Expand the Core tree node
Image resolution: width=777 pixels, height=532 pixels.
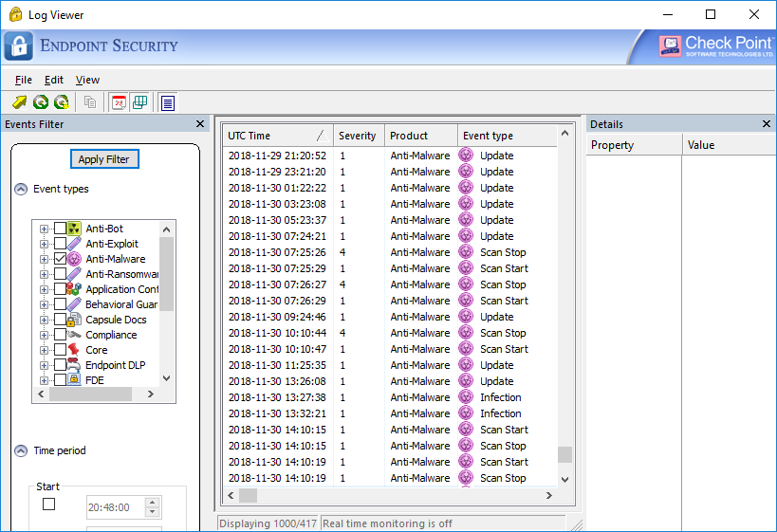[44, 350]
